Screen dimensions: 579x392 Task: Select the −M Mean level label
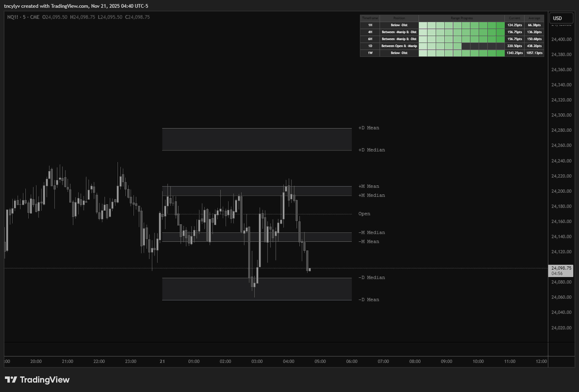point(369,242)
